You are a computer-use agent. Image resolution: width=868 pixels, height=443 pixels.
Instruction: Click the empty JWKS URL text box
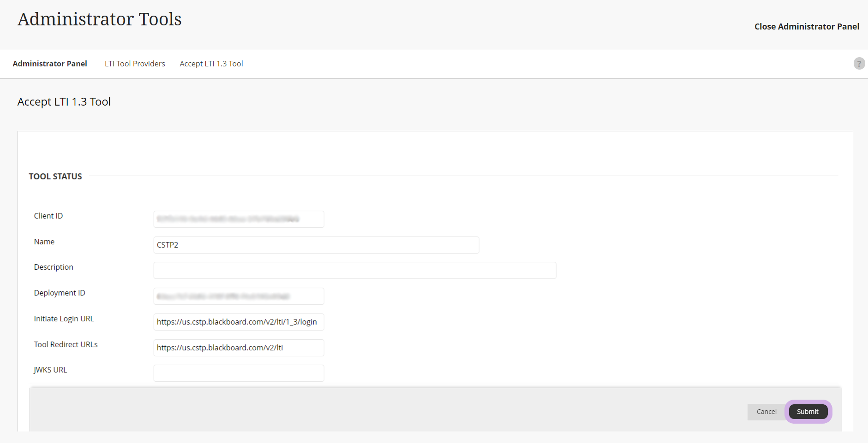pyautogui.click(x=239, y=373)
